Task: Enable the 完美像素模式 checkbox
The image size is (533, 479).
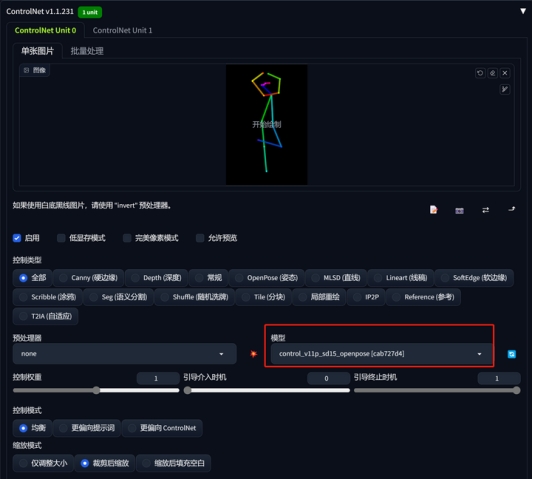Action: [x=127, y=238]
